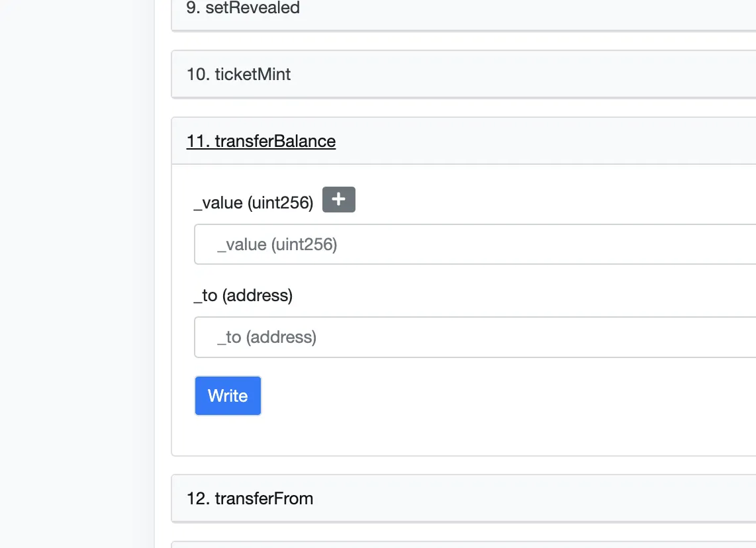Click the "_to (address)" label text
This screenshot has width=756, height=548.
click(x=243, y=295)
